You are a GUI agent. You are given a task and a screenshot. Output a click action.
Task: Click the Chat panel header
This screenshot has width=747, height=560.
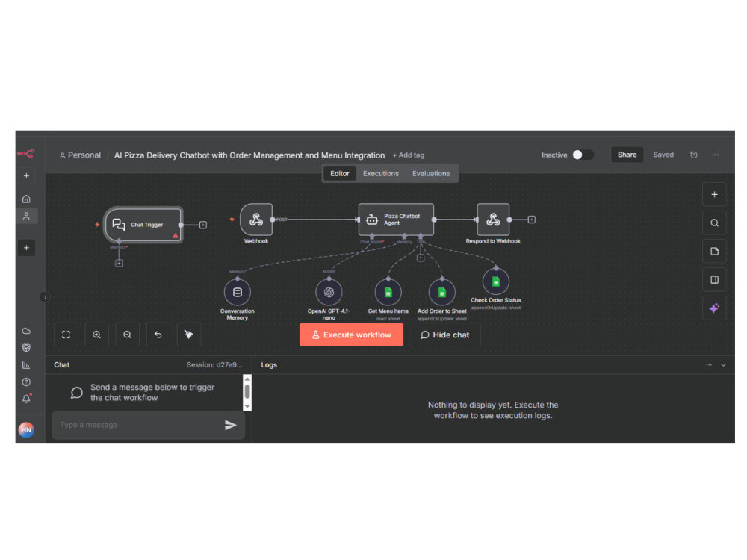(61, 365)
